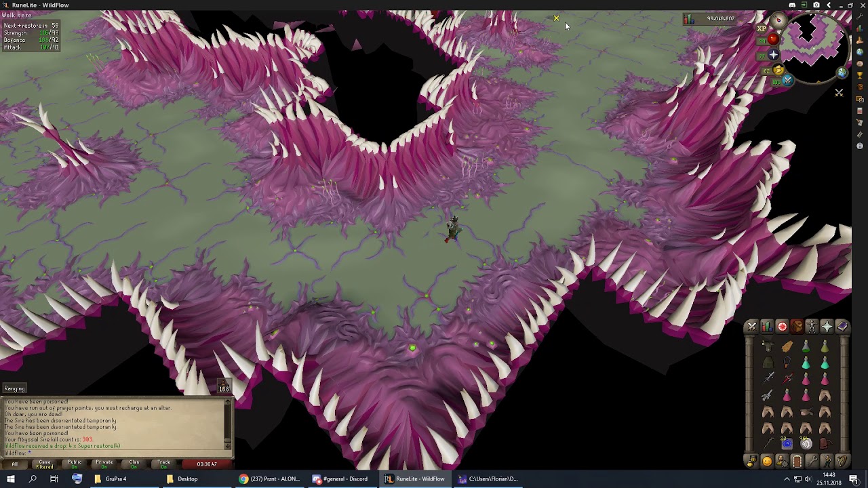Click the Ranging status label
This screenshot has height=488, width=868.
click(14, 388)
